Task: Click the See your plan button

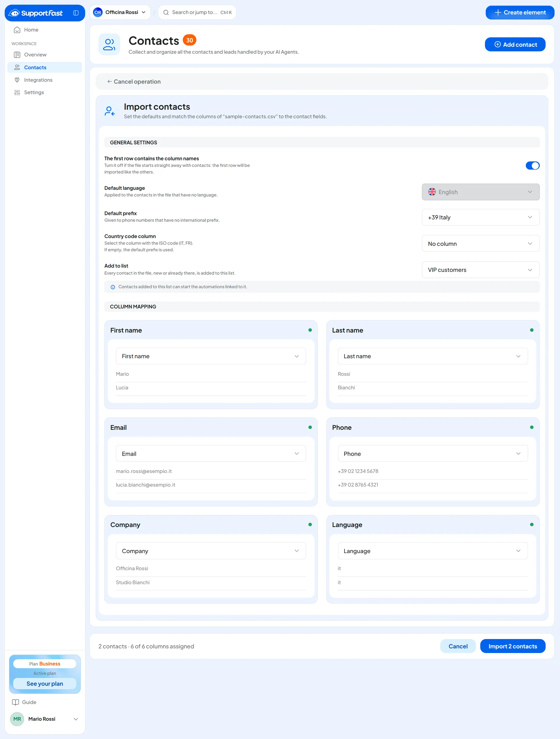Action: [45, 684]
